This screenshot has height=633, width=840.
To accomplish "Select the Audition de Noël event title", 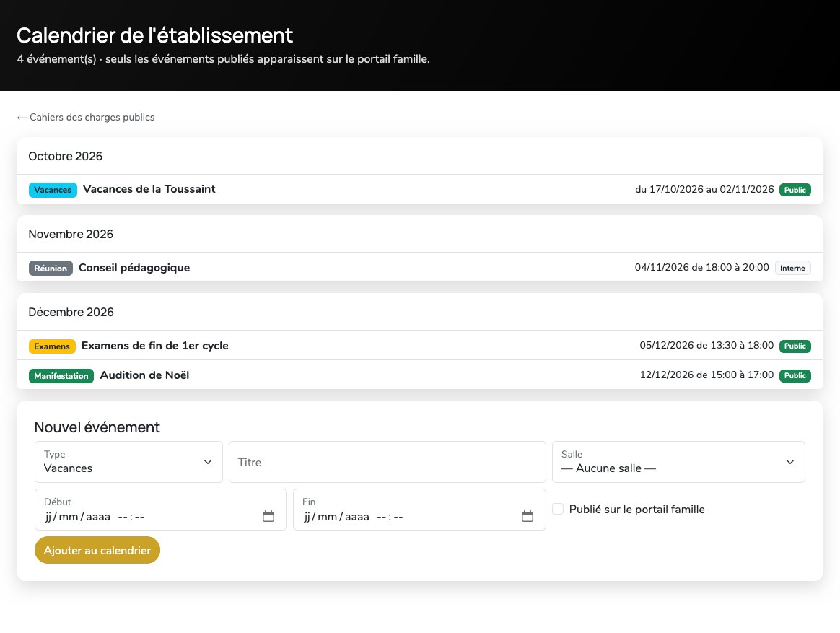I will [x=144, y=375].
